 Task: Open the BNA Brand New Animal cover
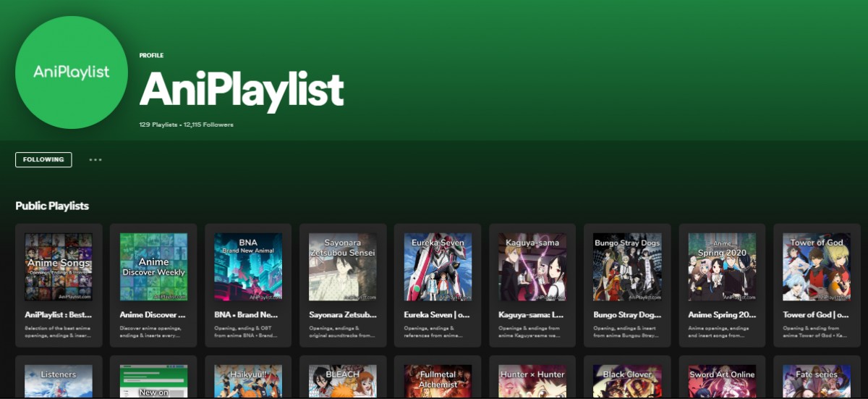click(248, 266)
